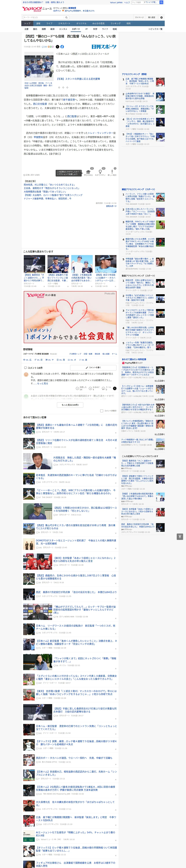
Task: Select the 有料 navigation tab
Action: tap(128, 24)
